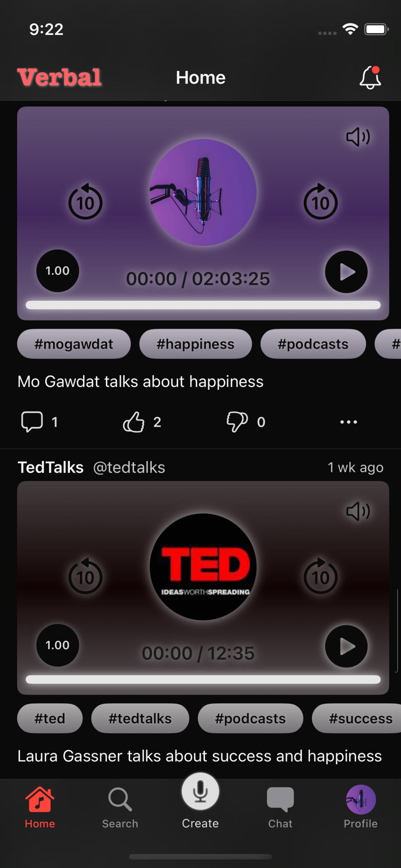The height and width of the screenshot is (868, 401).
Task: Open notifications bell icon
Action: [x=370, y=78]
